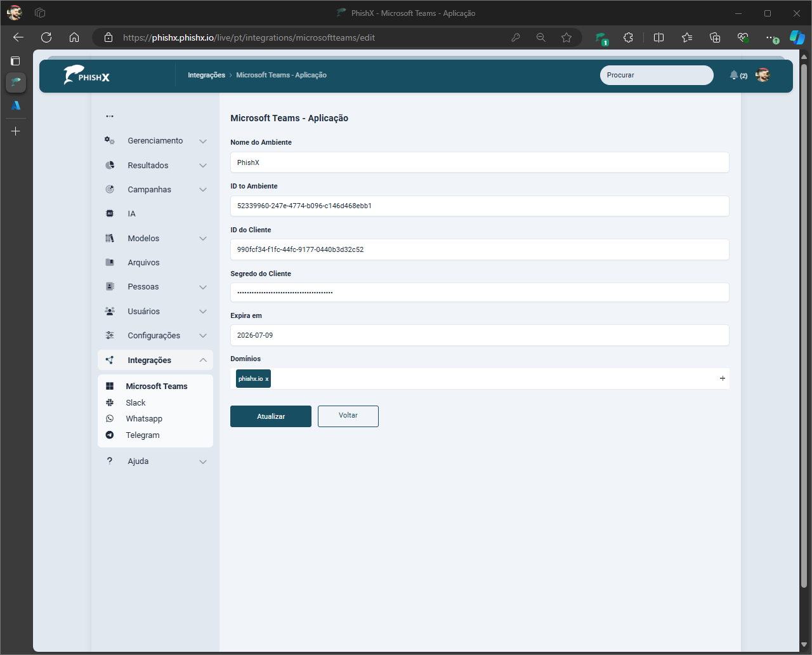Click the Telegram icon in submenu

pos(110,435)
